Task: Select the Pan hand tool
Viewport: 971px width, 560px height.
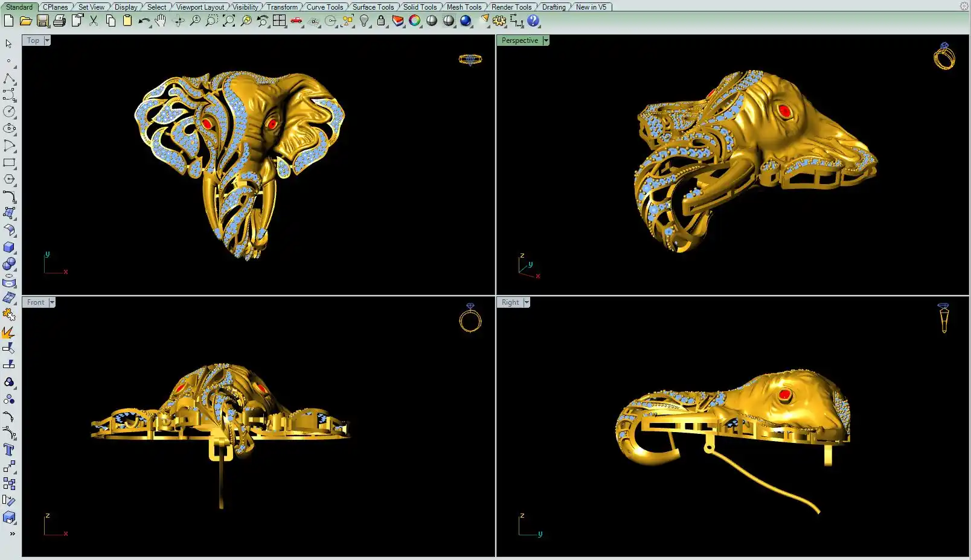Action: tap(160, 21)
